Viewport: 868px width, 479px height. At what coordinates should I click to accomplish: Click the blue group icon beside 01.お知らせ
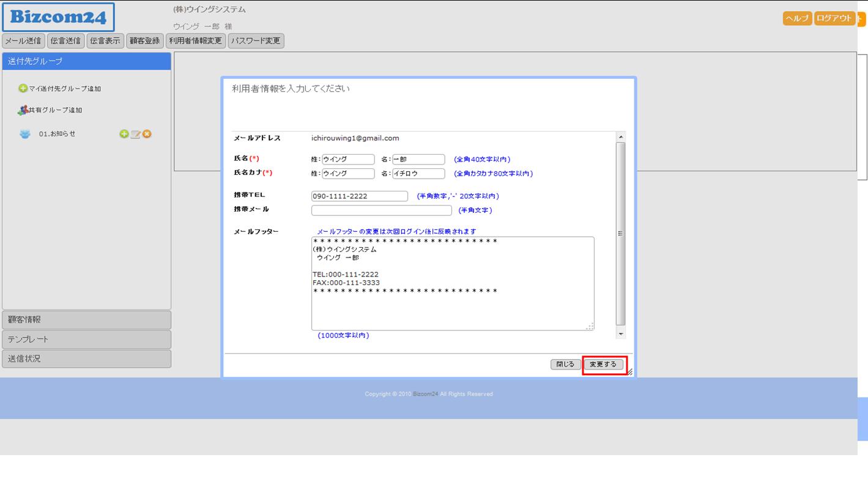pos(25,134)
